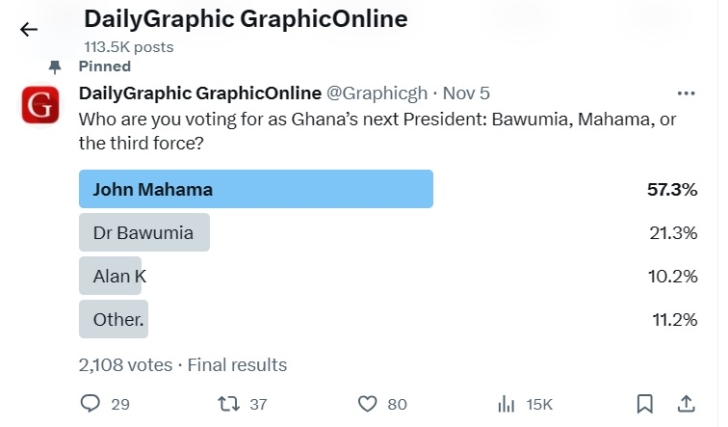The image size is (728, 427).
Task: Repost the poll using the retweet icon
Action: click(x=229, y=403)
